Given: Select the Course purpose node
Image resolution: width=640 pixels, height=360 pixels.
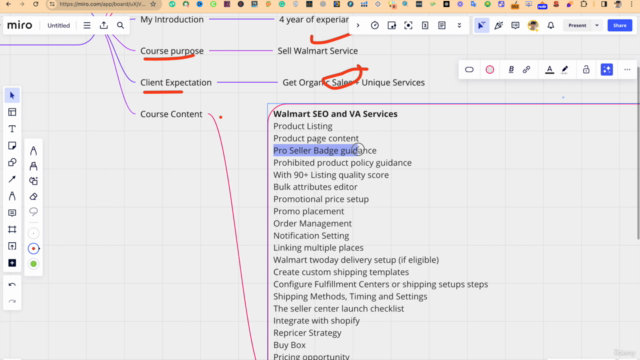Looking at the screenshot, I should click(x=172, y=51).
